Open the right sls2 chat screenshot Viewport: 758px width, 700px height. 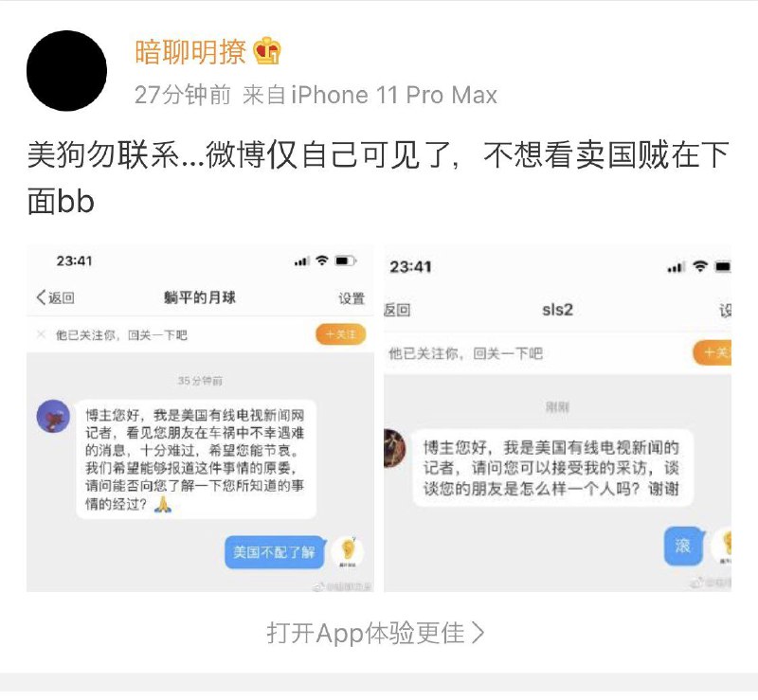[x=557, y=418]
